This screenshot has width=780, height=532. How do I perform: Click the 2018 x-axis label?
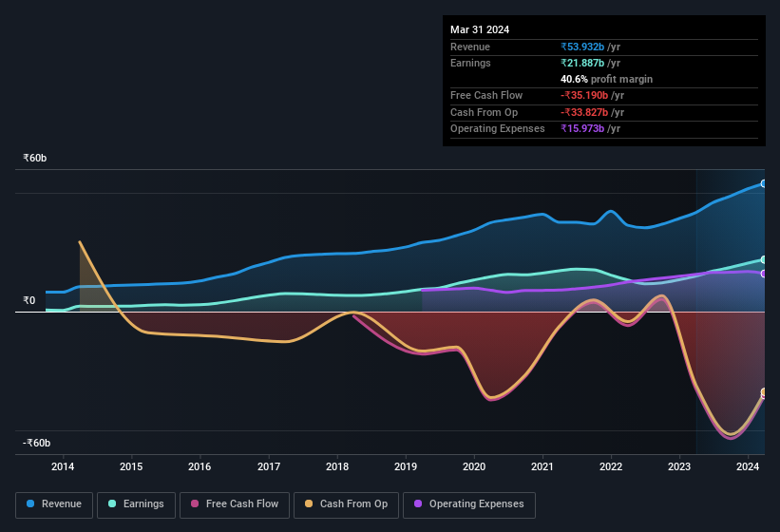point(337,466)
